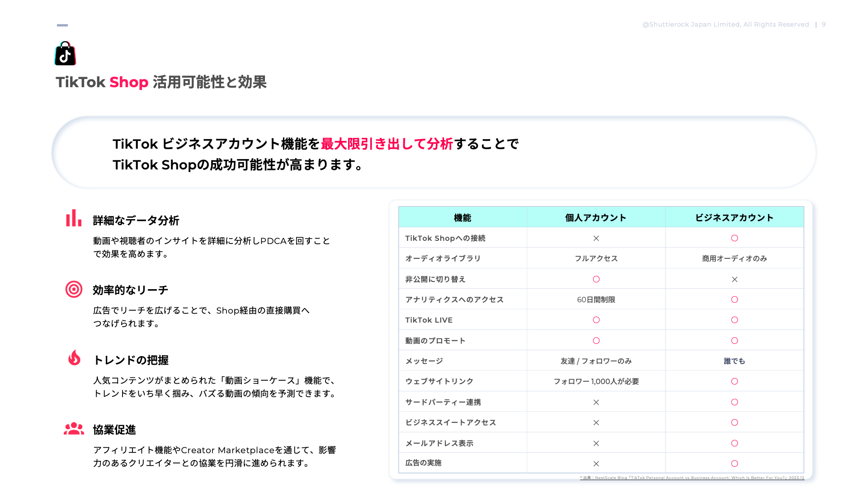
Task: Click the cross in メールアドレス表示 個人アカウント cell
Action: [x=596, y=443]
